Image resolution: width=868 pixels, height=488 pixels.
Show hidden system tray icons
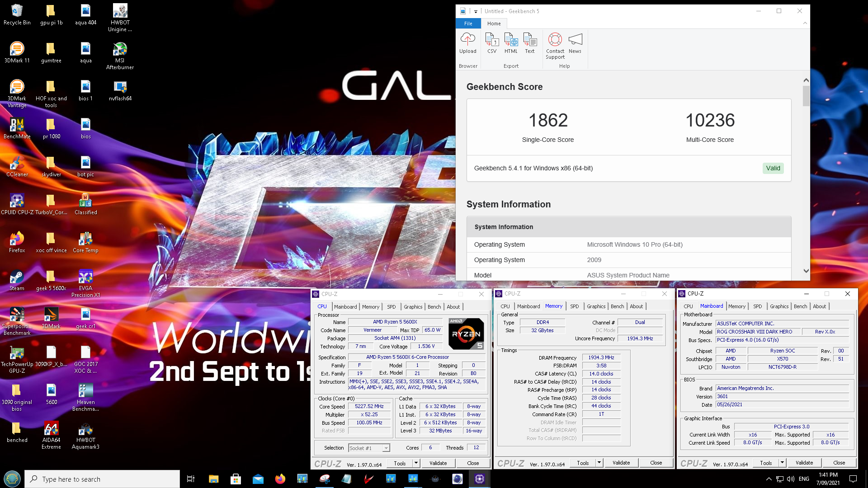pos(769,479)
